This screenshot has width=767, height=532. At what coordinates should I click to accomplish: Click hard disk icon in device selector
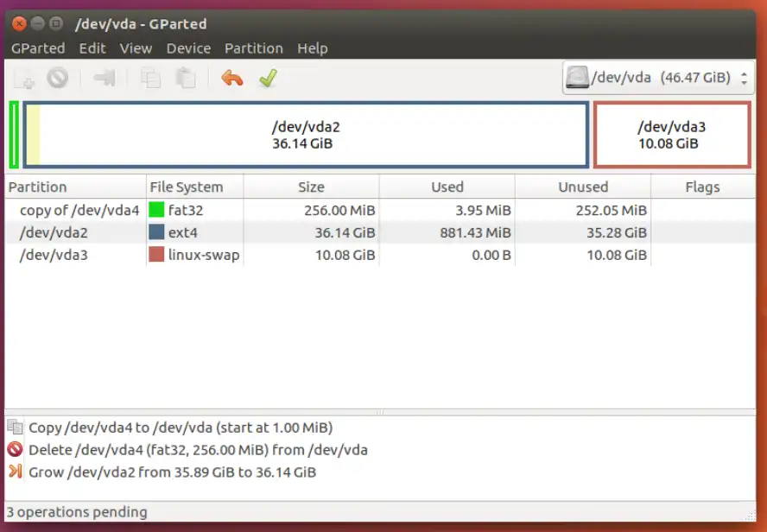pyautogui.click(x=577, y=77)
